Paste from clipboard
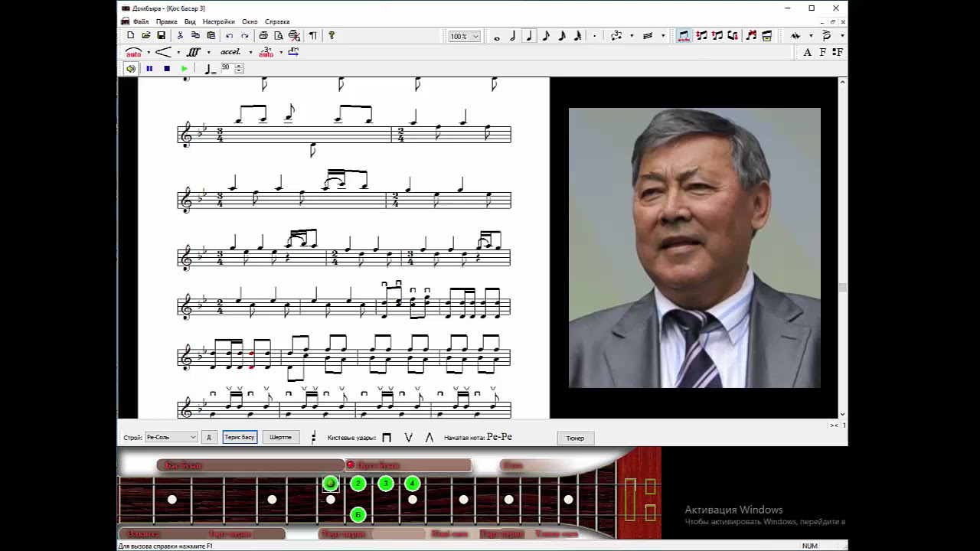This screenshot has height=551, width=980. [211, 36]
